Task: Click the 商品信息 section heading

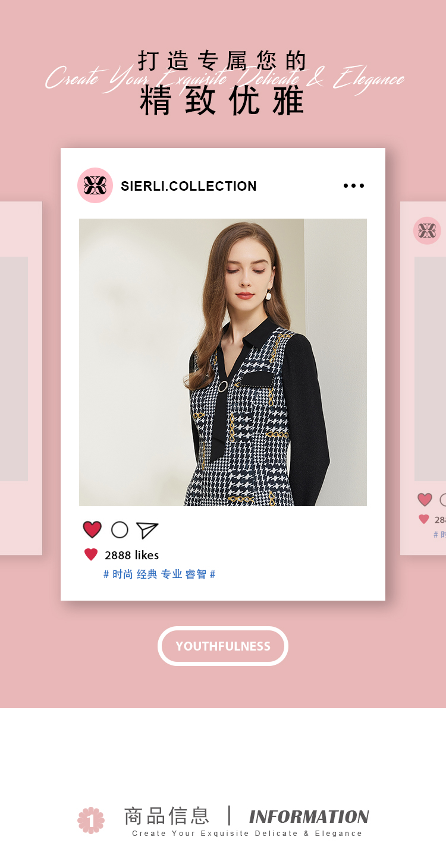Action: click(167, 816)
